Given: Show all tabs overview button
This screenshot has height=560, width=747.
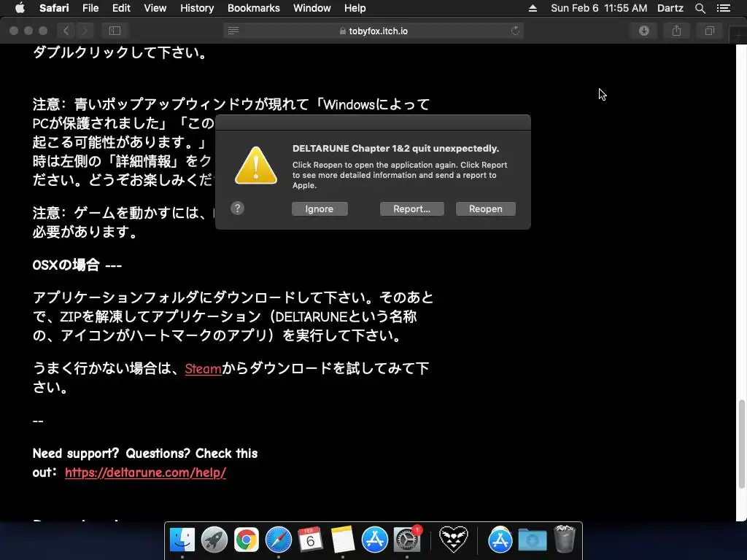Looking at the screenshot, I should [709, 31].
